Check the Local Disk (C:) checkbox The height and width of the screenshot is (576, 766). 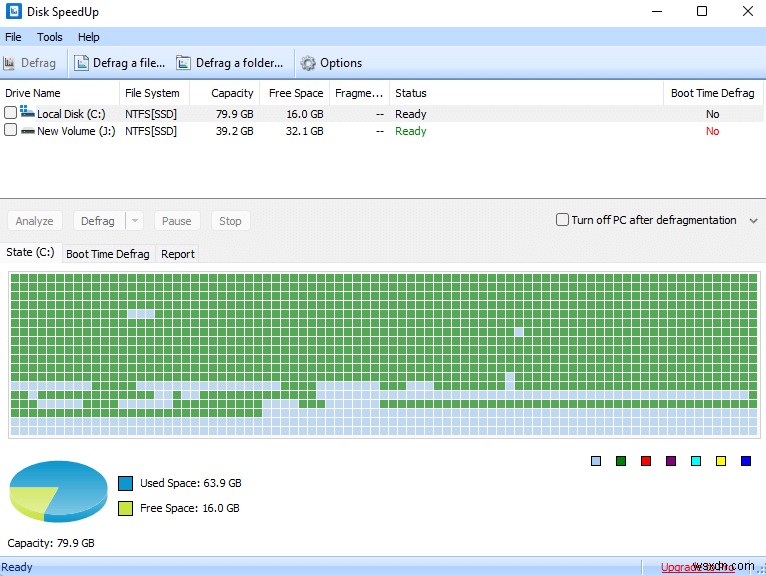point(10,113)
